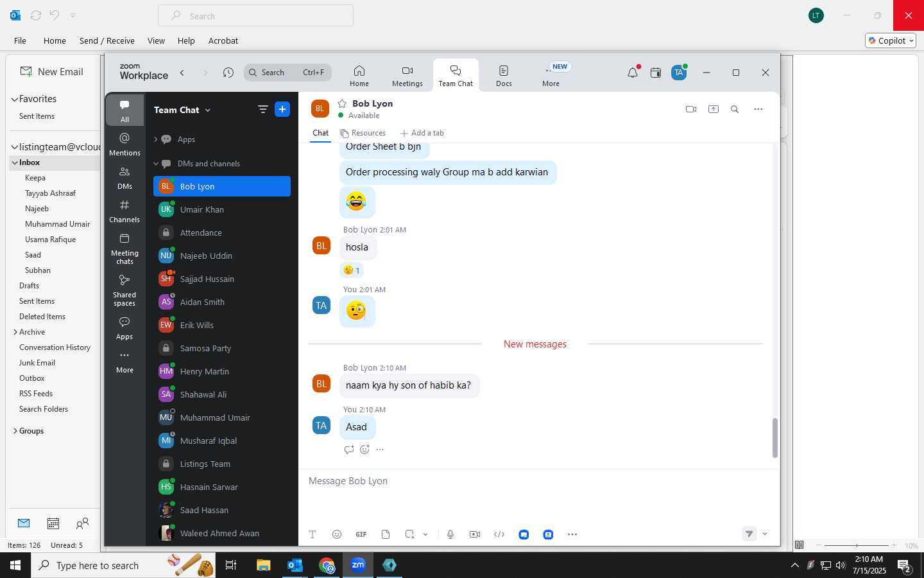This screenshot has width=924, height=578.
Task: Click the share screen icon in chat header
Action: click(x=714, y=109)
